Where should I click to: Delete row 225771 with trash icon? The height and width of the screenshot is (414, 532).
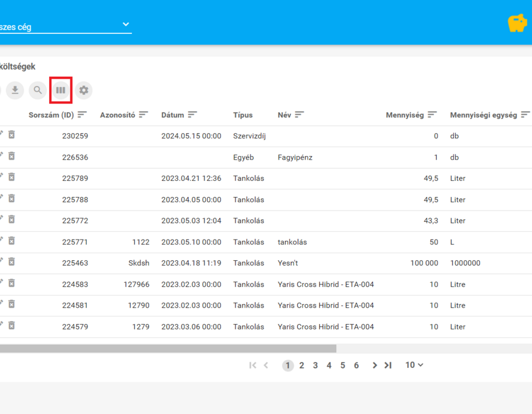click(x=12, y=241)
